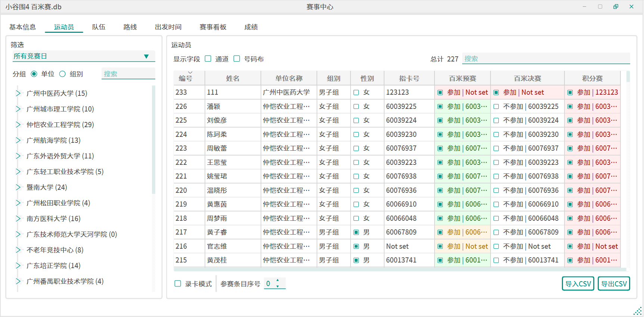
Task: Enable the 通道 display field checkbox
Action: [x=208, y=59]
